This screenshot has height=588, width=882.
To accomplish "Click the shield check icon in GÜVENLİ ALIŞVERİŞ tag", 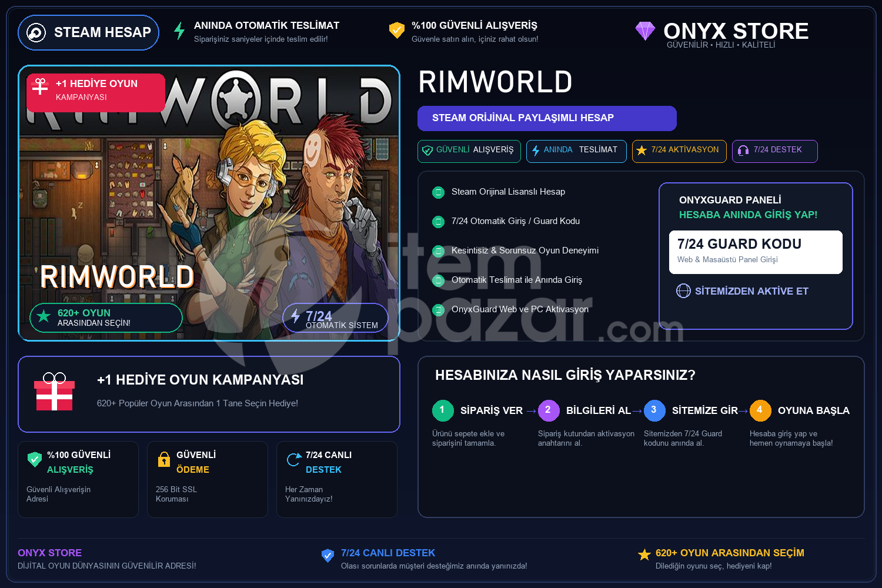I will 427,151.
